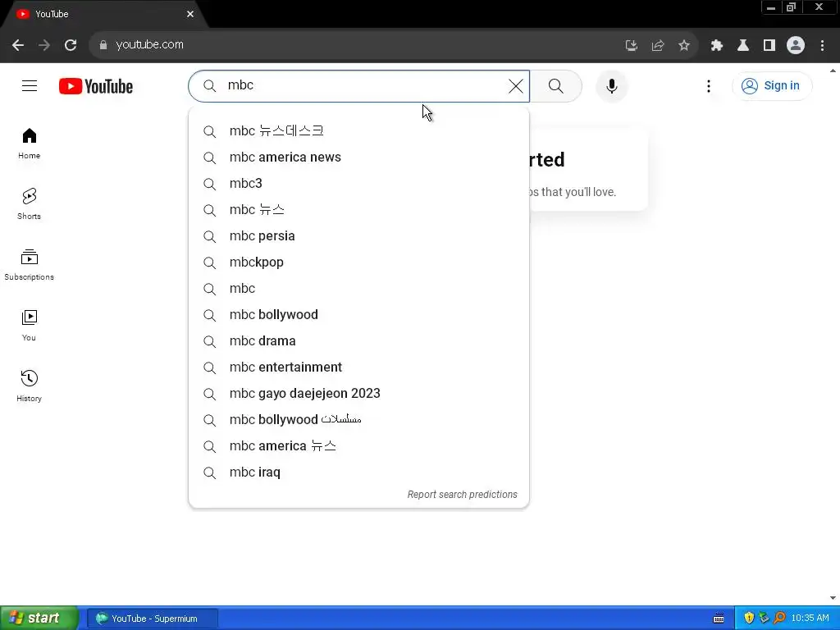Click Report search predictions link
The height and width of the screenshot is (630, 840).
click(463, 495)
